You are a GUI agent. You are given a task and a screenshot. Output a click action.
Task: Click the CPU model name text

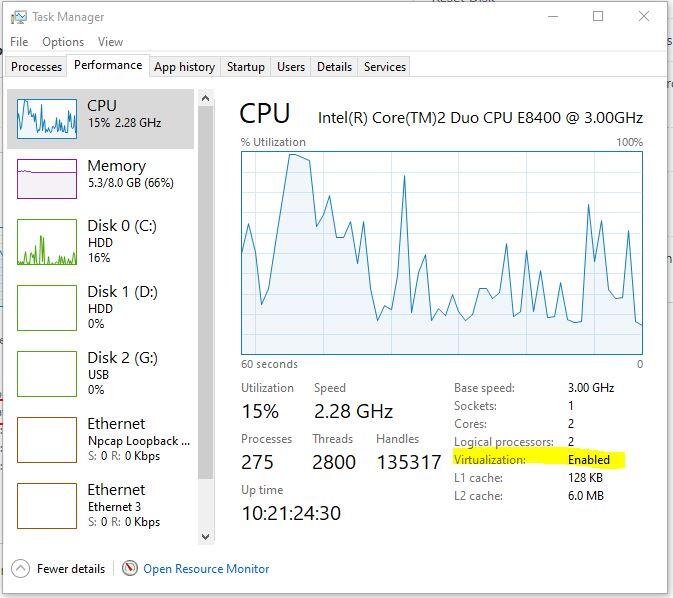coord(480,118)
